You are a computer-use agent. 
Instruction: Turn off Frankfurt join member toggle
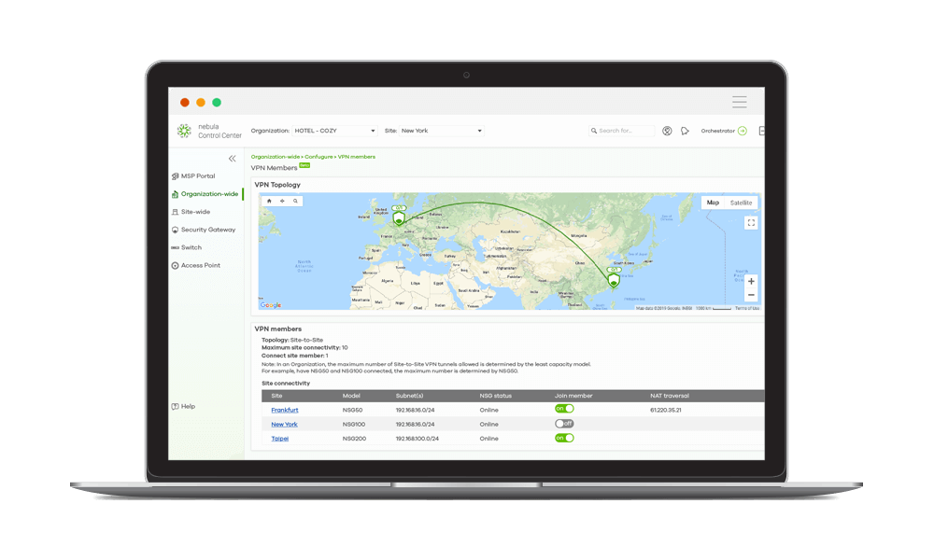coord(563,409)
